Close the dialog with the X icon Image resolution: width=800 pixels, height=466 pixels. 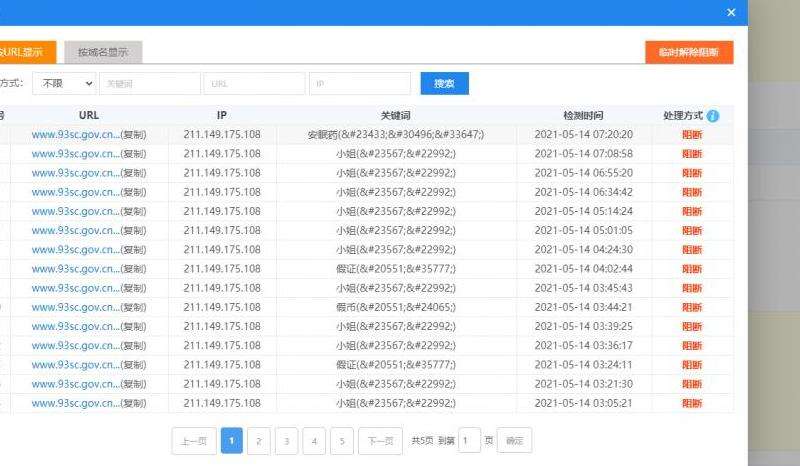click(731, 13)
